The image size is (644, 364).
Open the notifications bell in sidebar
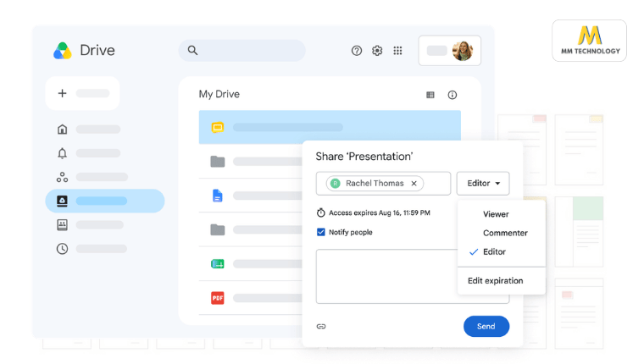click(62, 153)
